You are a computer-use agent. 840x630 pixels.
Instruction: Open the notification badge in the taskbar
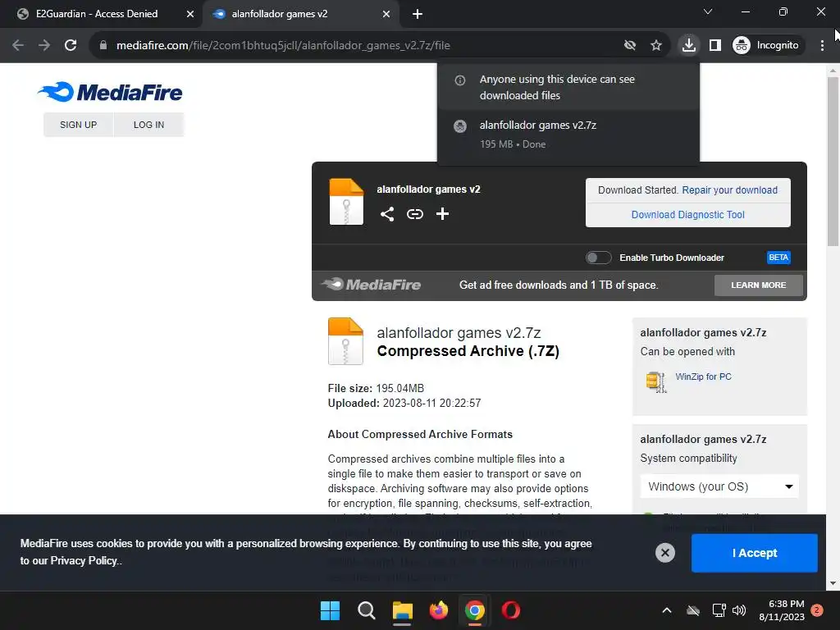(818, 610)
